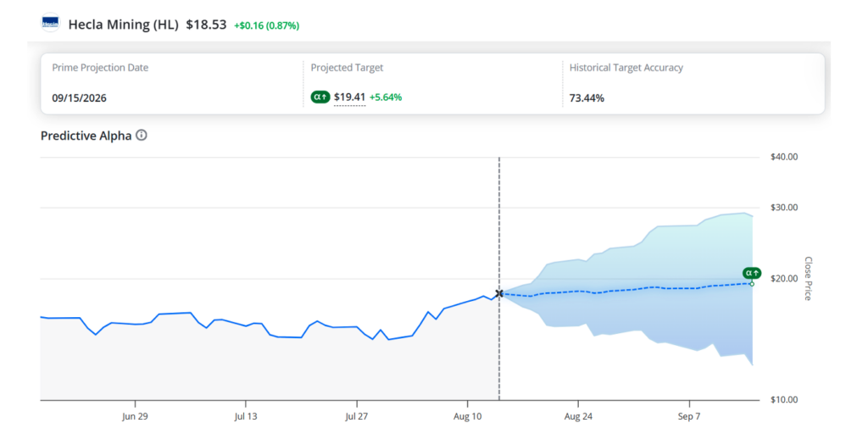Select the Sep 7 date tick

pos(689,416)
